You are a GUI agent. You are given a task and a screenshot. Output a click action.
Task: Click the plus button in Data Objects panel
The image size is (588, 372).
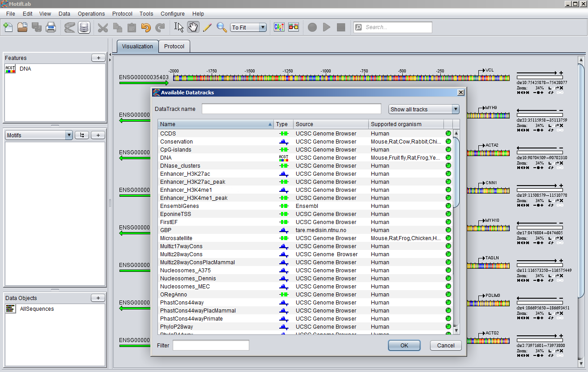(x=98, y=298)
